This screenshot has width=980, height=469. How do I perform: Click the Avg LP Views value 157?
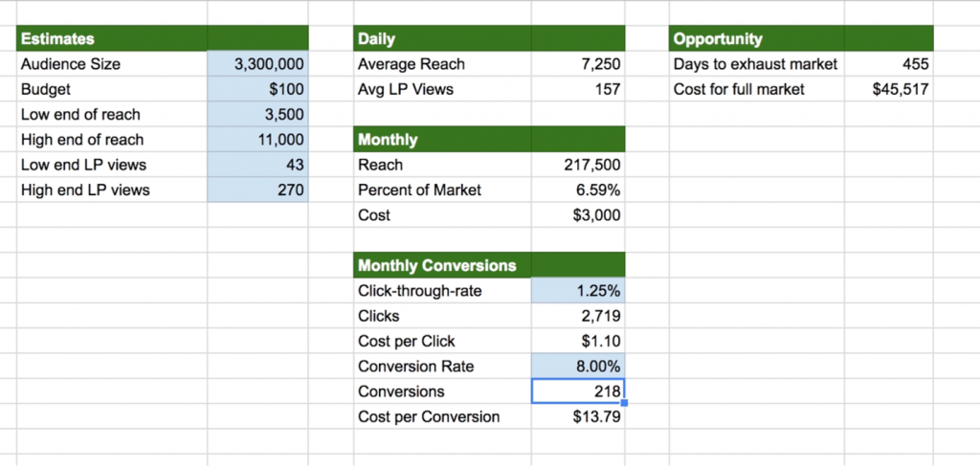pos(578,89)
